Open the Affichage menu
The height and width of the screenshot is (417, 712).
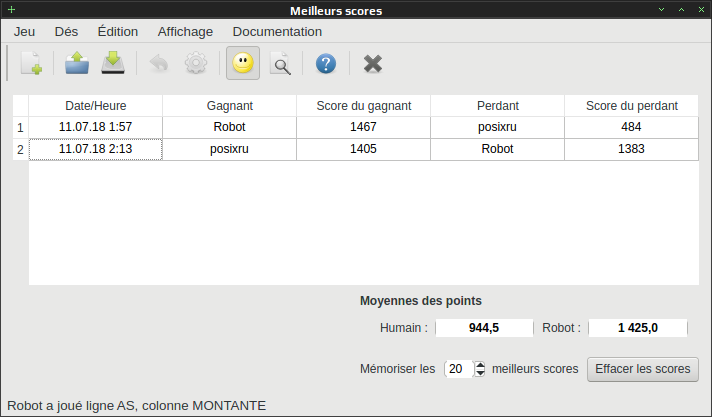185,32
